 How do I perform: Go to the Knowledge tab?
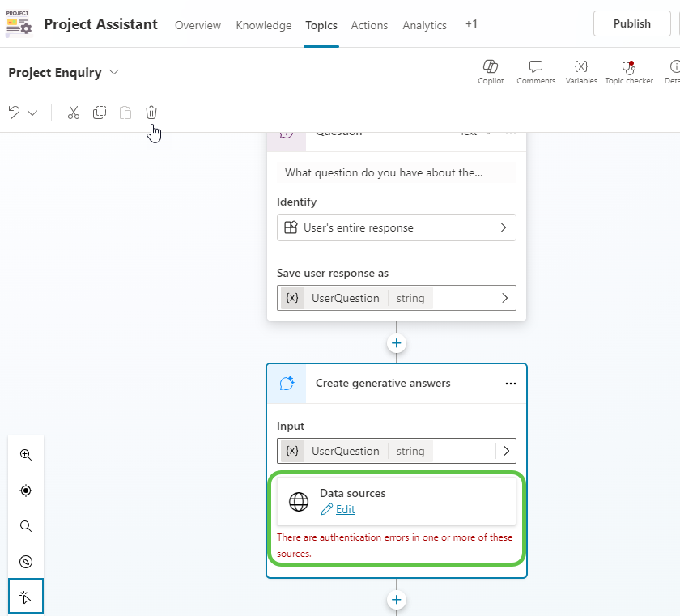263,25
